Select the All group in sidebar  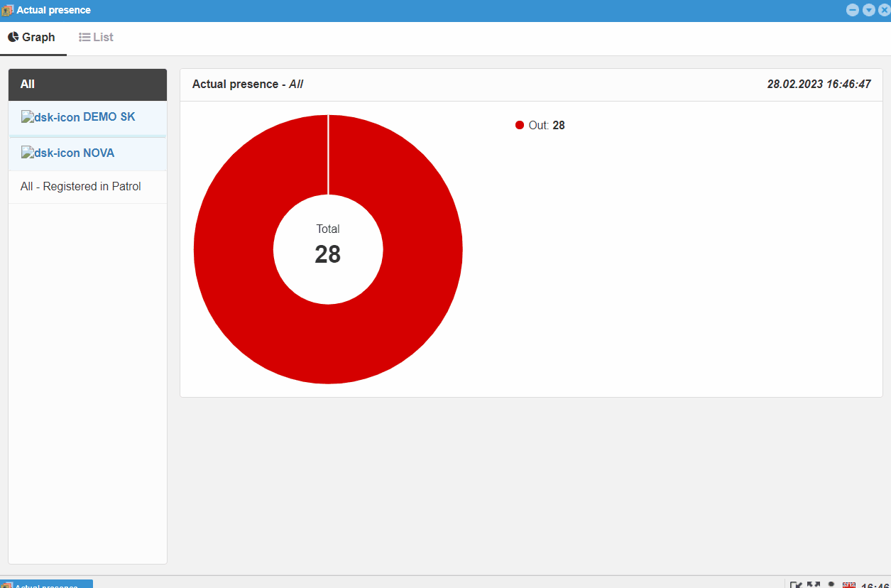(x=87, y=85)
